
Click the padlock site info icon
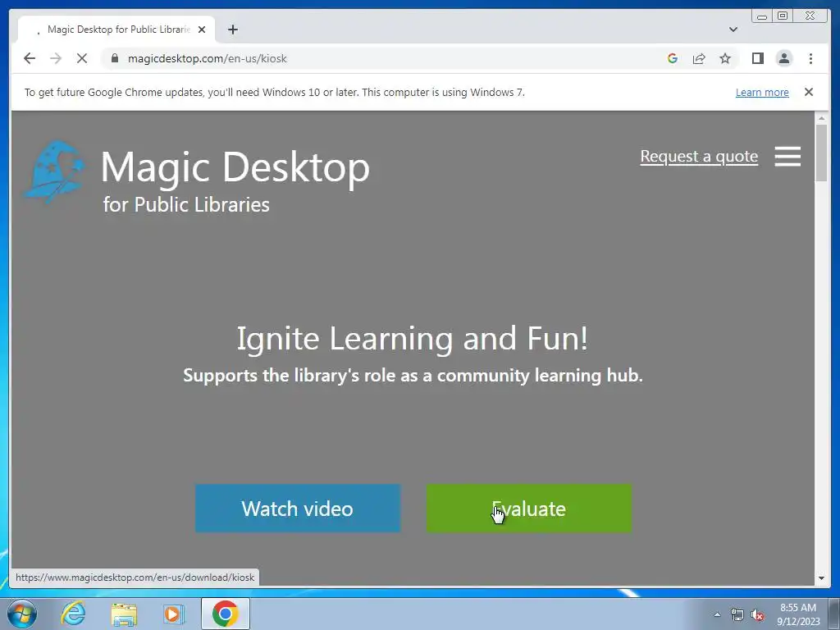click(114, 58)
